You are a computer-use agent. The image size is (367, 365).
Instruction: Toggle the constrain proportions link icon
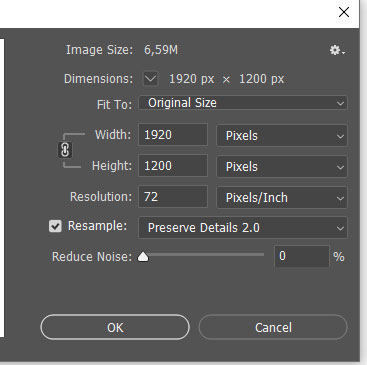pyautogui.click(x=65, y=150)
